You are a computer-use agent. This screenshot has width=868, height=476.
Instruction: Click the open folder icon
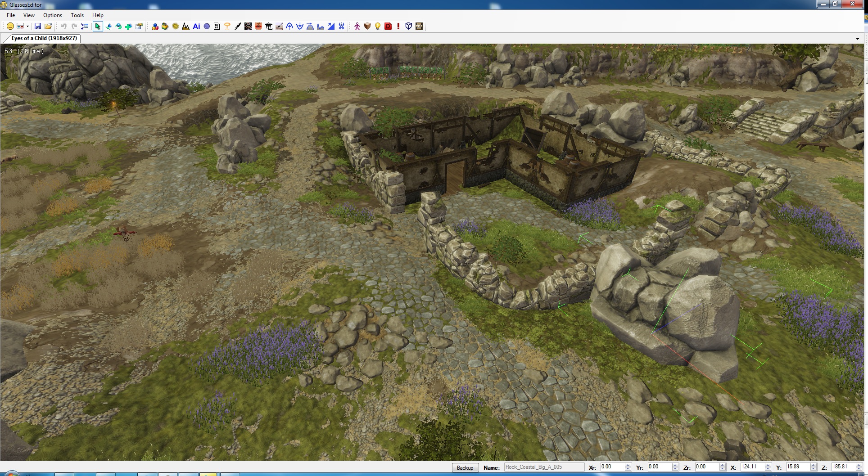(48, 27)
